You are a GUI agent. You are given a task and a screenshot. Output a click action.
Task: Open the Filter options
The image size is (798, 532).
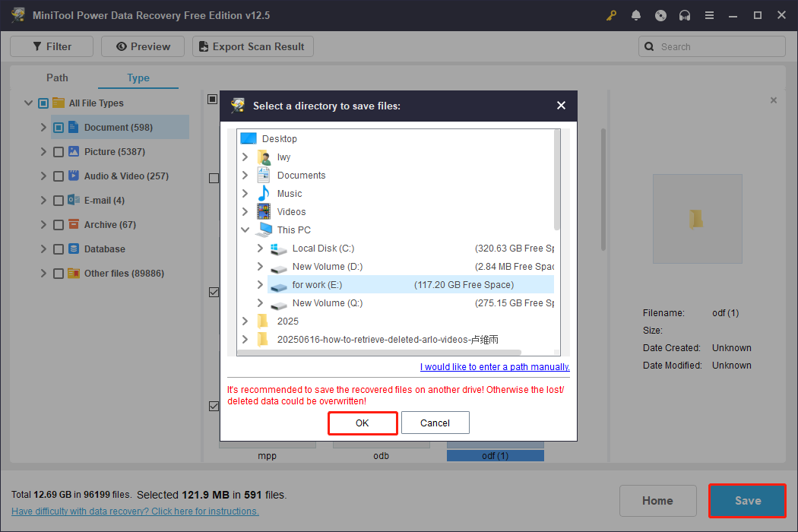coord(52,46)
